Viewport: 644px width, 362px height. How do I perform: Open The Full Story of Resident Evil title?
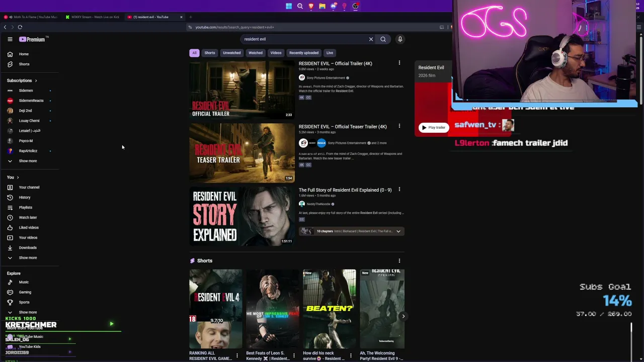345,190
